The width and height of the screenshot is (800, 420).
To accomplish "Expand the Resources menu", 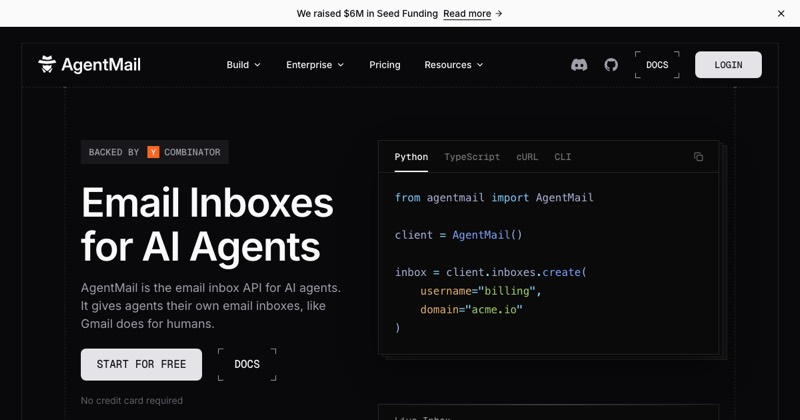I will pyautogui.click(x=454, y=65).
